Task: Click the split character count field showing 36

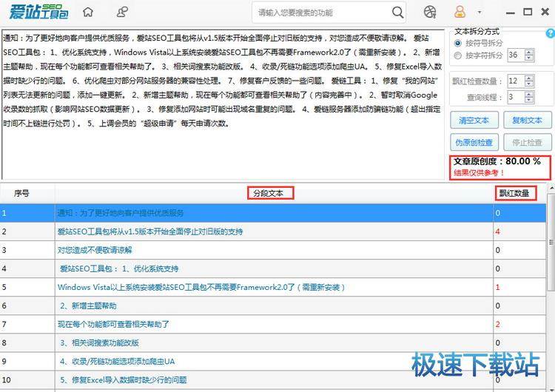Action: pyautogui.click(x=516, y=55)
